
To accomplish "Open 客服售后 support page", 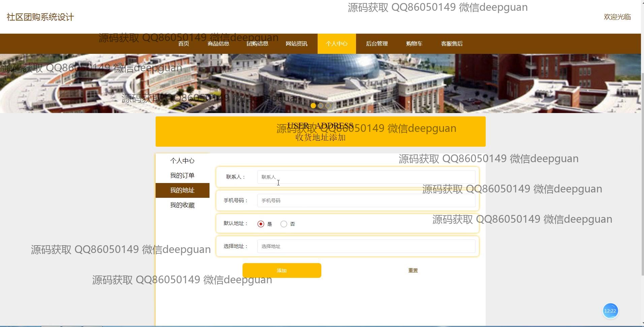I will (x=452, y=44).
